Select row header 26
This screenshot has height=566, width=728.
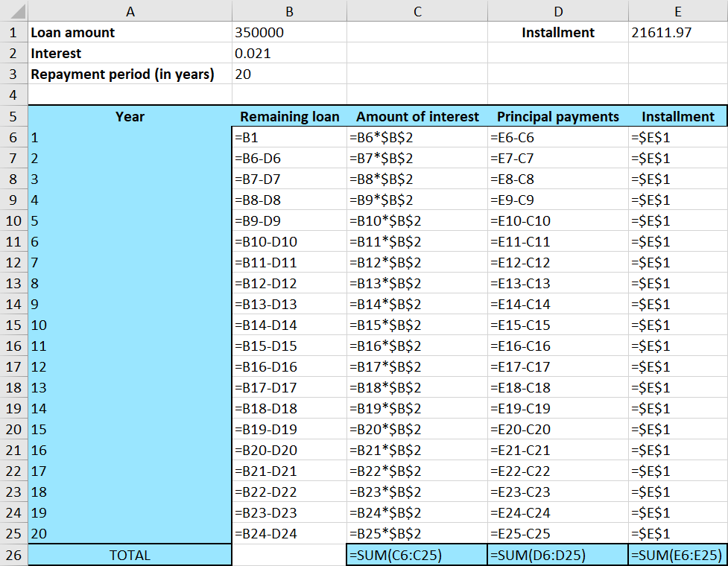pyautogui.click(x=13, y=555)
